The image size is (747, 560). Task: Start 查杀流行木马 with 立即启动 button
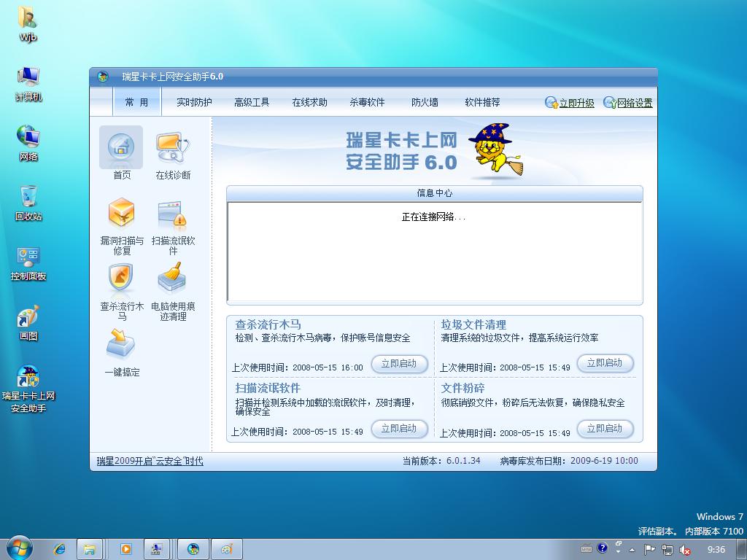[x=399, y=364]
